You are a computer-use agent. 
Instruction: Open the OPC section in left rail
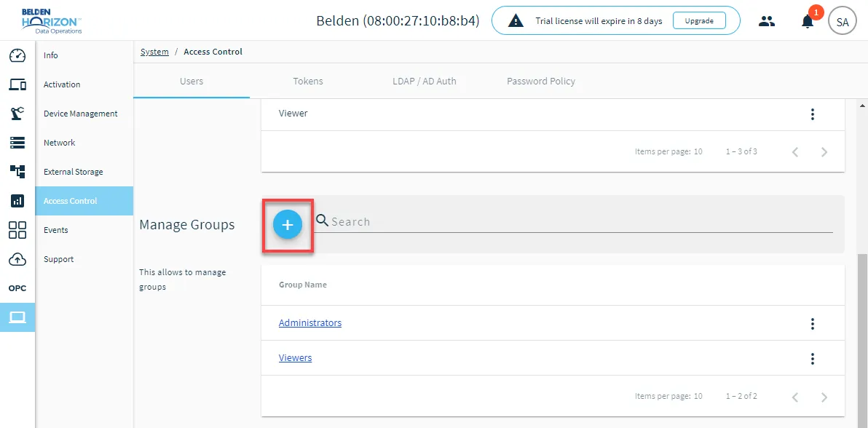[x=17, y=288]
